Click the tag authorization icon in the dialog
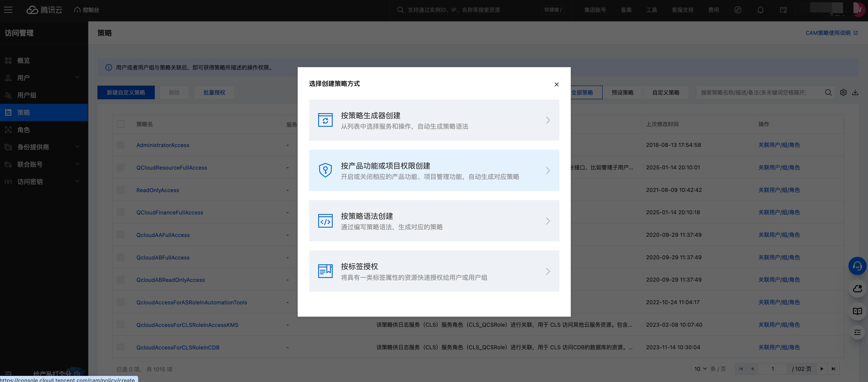This screenshot has width=868, height=382. point(325,271)
